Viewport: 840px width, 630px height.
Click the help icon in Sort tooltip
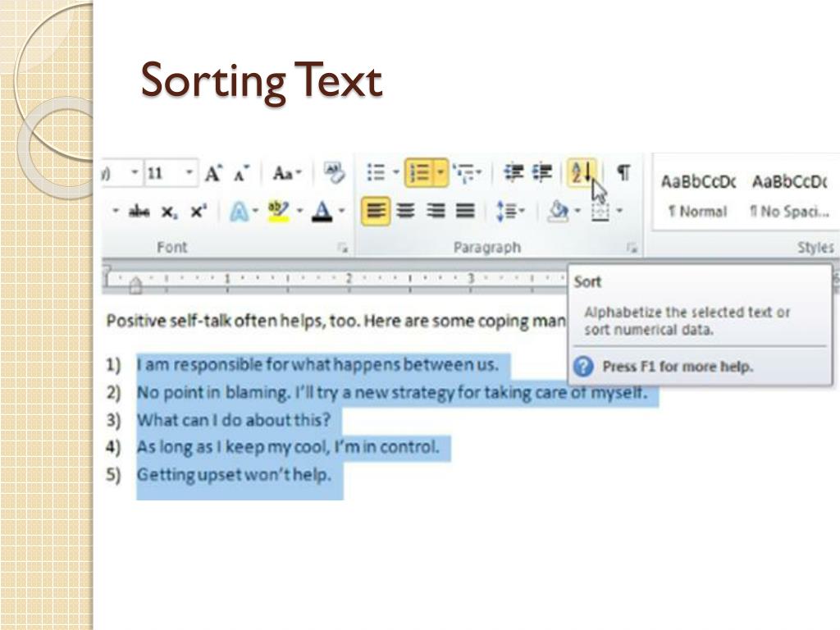[x=583, y=367]
